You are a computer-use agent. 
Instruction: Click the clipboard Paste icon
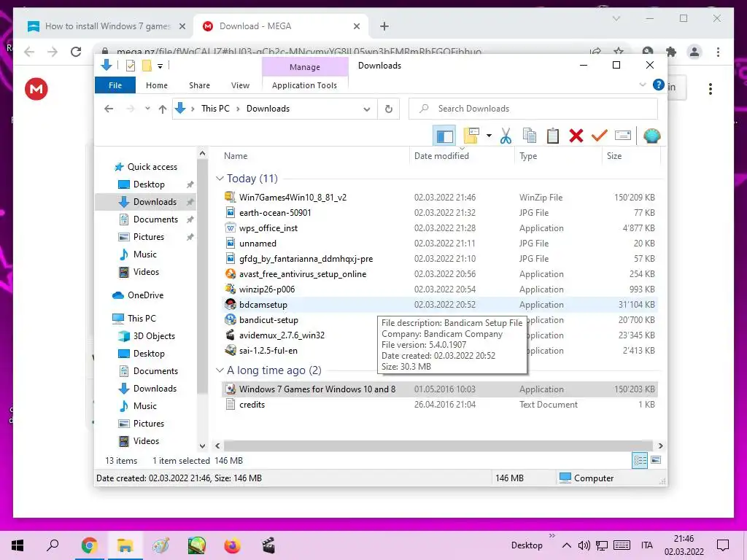pyautogui.click(x=553, y=136)
